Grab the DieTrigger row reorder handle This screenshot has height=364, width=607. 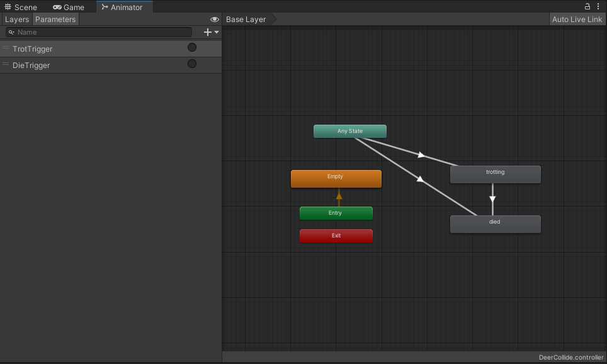click(6, 64)
